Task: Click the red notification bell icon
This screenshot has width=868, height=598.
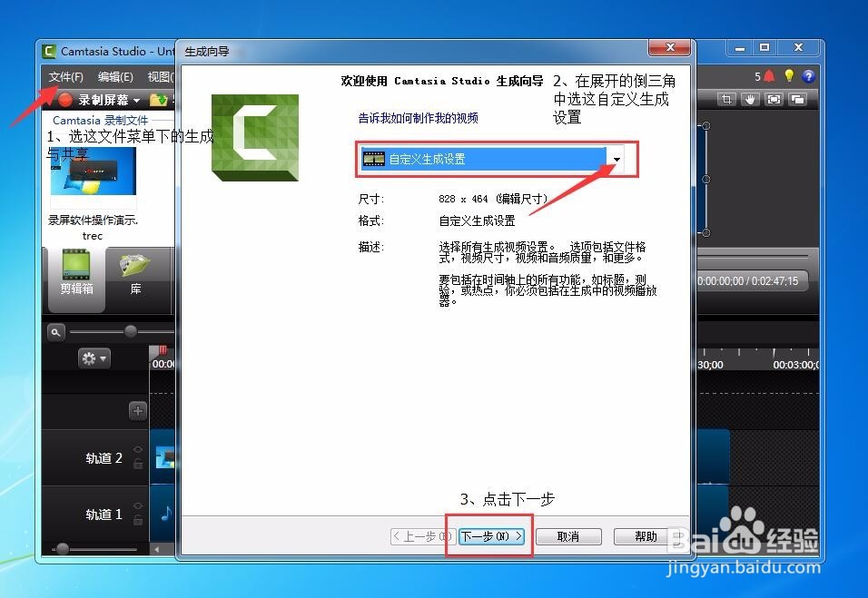Action: tap(769, 76)
